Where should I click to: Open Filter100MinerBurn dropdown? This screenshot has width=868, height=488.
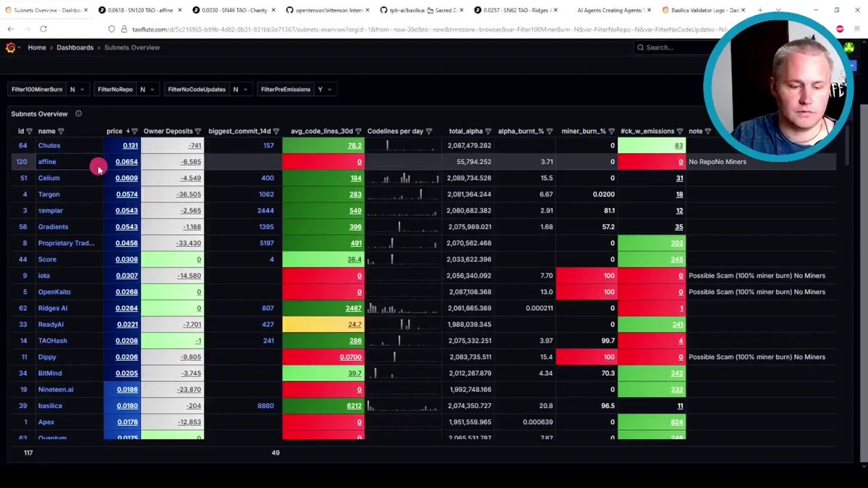(x=77, y=90)
